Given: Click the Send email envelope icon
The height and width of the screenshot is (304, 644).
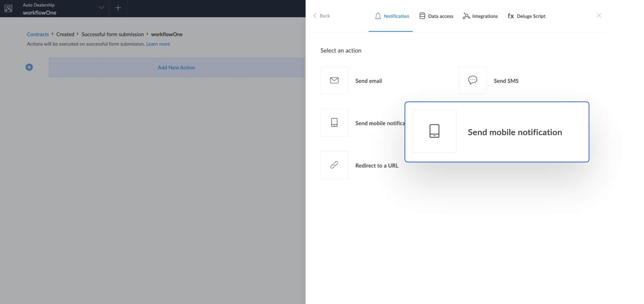Looking at the screenshot, I should pyautogui.click(x=334, y=80).
